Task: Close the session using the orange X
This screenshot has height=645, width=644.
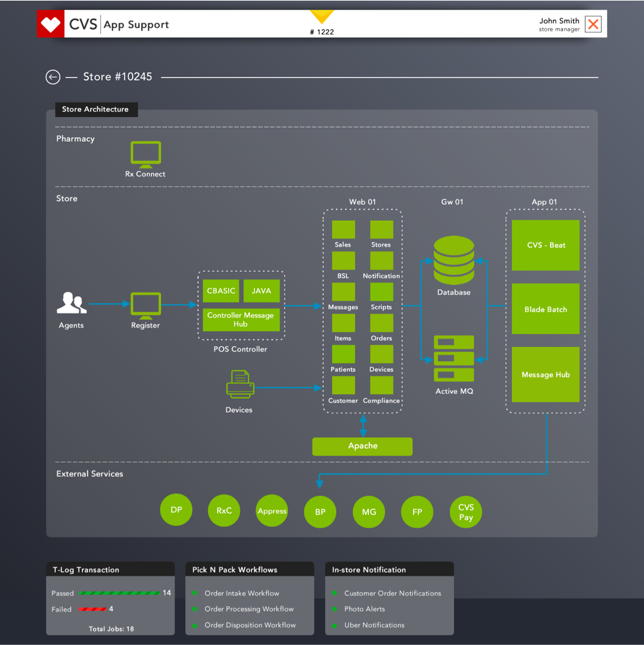Action: [x=593, y=25]
